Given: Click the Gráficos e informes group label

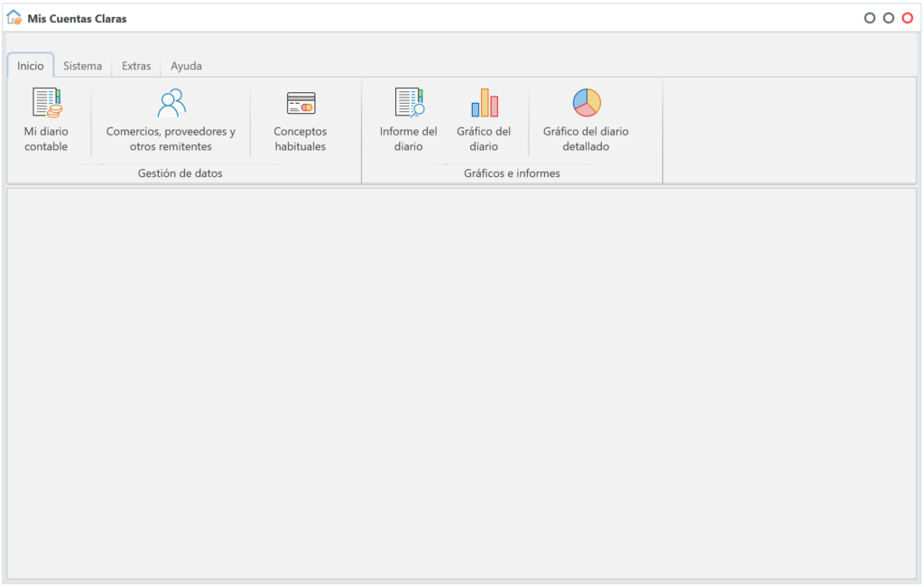Looking at the screenshot, I should click(512, 172).
